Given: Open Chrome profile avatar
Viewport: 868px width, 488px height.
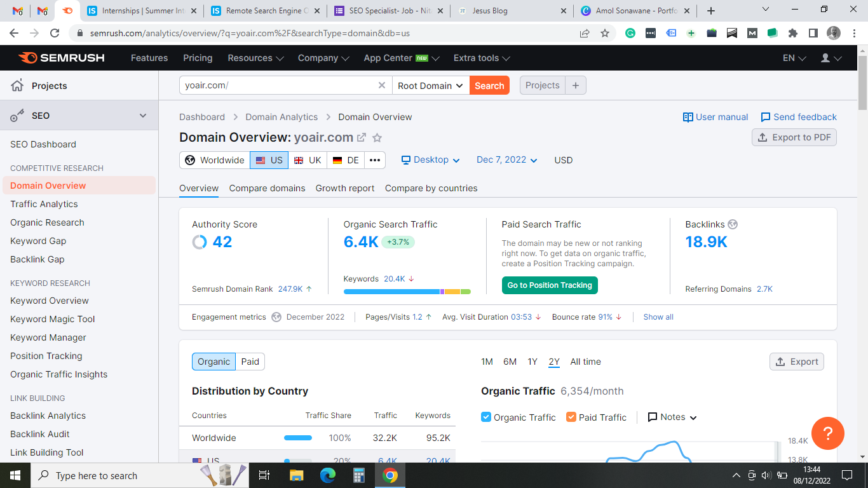Looking at the screenshot, I should pos(834,33).
